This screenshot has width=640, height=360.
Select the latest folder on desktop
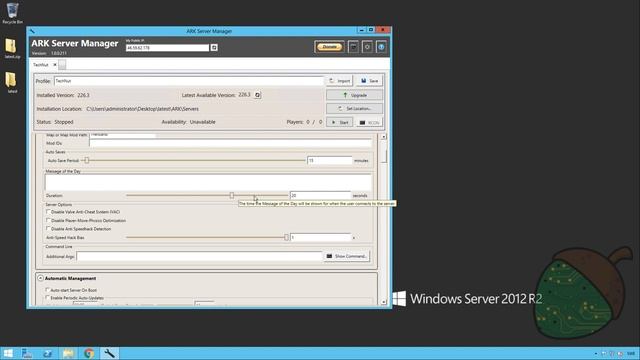pos(12,82)
